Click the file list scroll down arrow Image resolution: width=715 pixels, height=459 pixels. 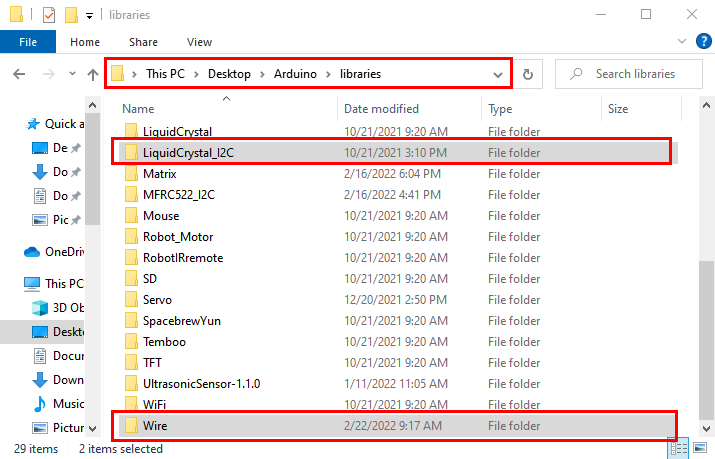pos(706,428)
